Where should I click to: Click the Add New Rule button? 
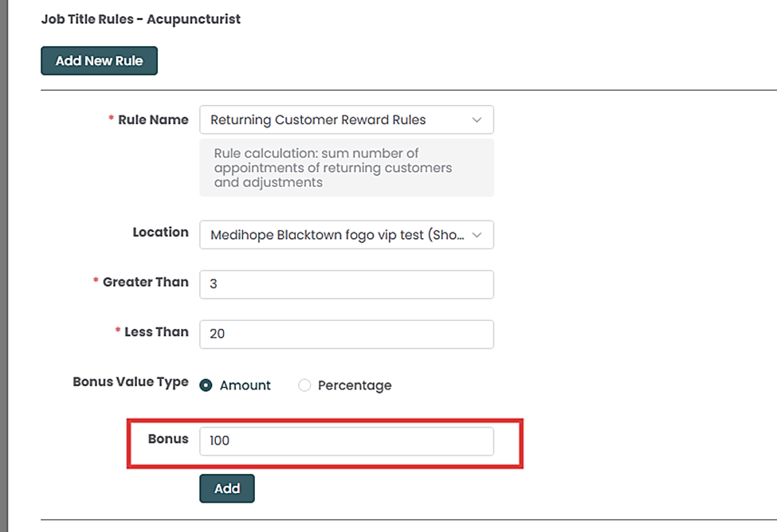[100, 61]
